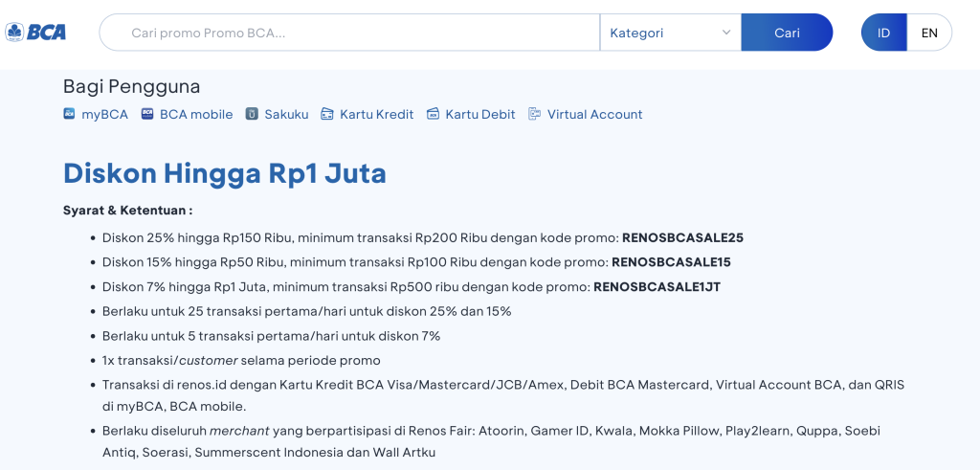Click the Cari search button
Screen dimensions: 980x470
[x=787, y=33]
